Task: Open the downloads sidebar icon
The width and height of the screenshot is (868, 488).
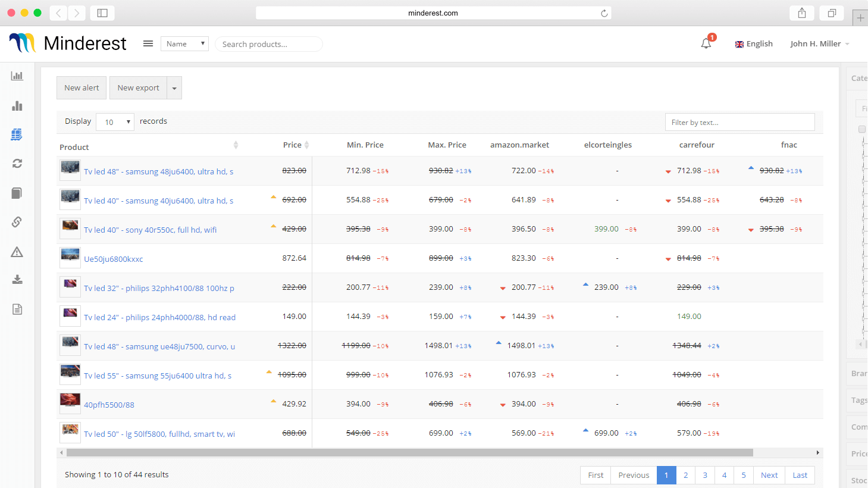Action: [x=17, y=280]
